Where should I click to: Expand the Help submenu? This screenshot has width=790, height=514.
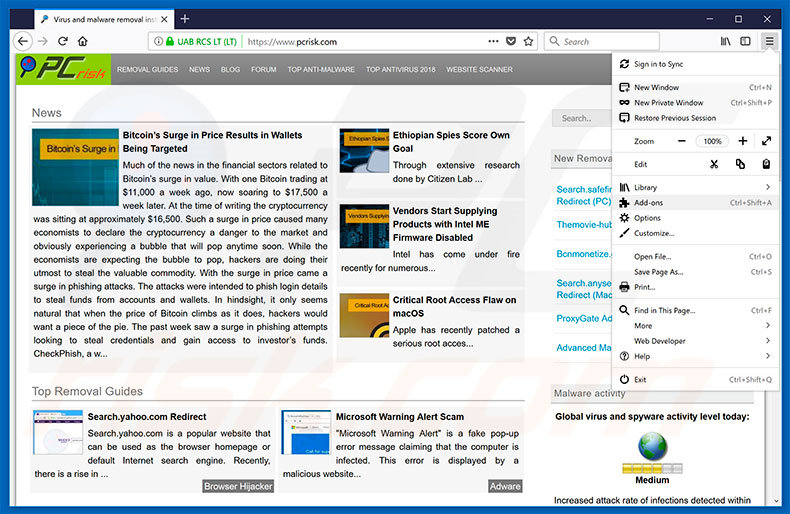pos(695,356)
